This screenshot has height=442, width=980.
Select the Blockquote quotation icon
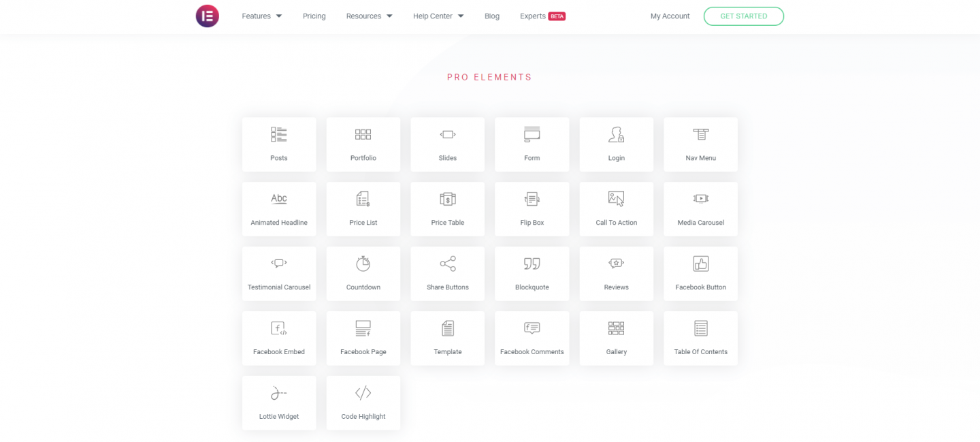click(532, 264)
